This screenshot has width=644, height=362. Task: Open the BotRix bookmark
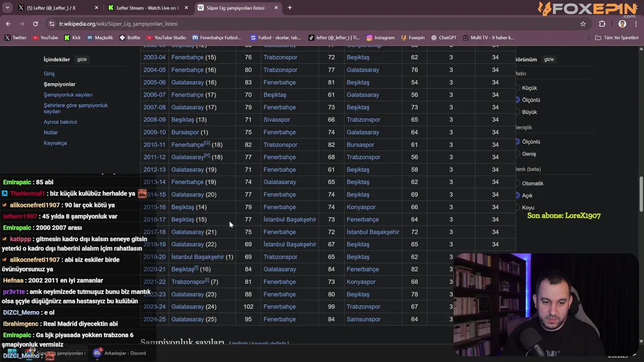130,38
